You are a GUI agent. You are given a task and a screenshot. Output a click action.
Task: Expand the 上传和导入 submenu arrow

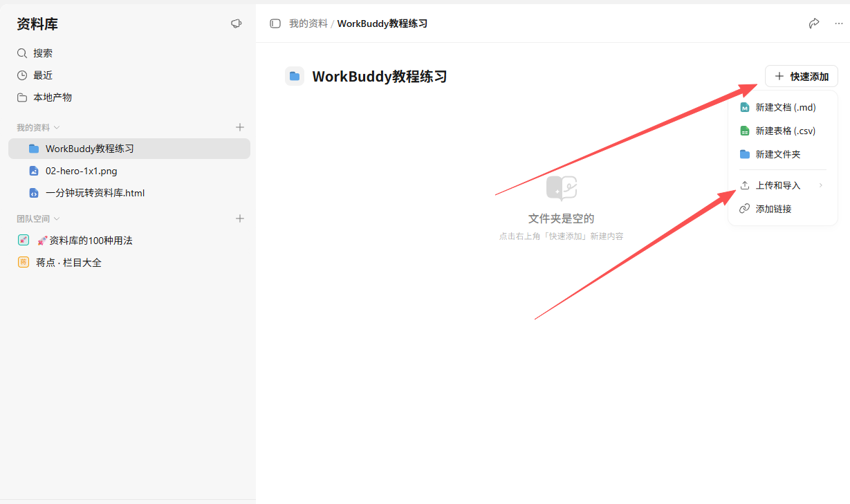(x=821, y=185)
